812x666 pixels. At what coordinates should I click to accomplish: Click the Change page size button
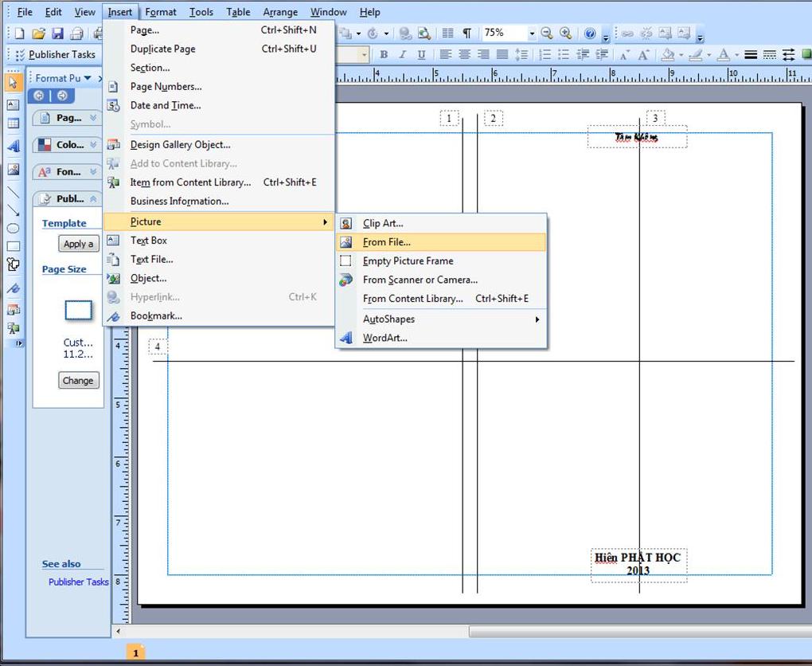[x=79, y=381]
